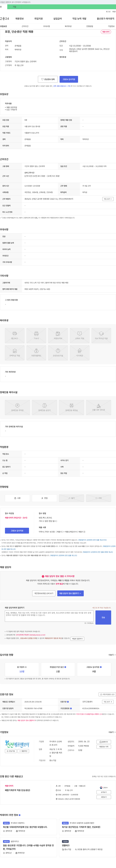Report via 거짓구인광고 신고 button
The width and height of the screenshot is (116, 868).
107,694
